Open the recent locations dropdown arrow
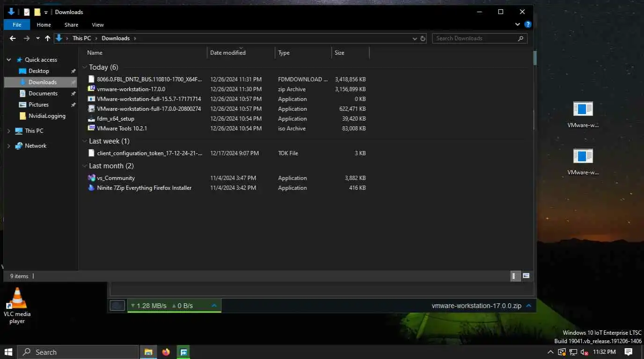644x359 pixels. tap(38, 38)
